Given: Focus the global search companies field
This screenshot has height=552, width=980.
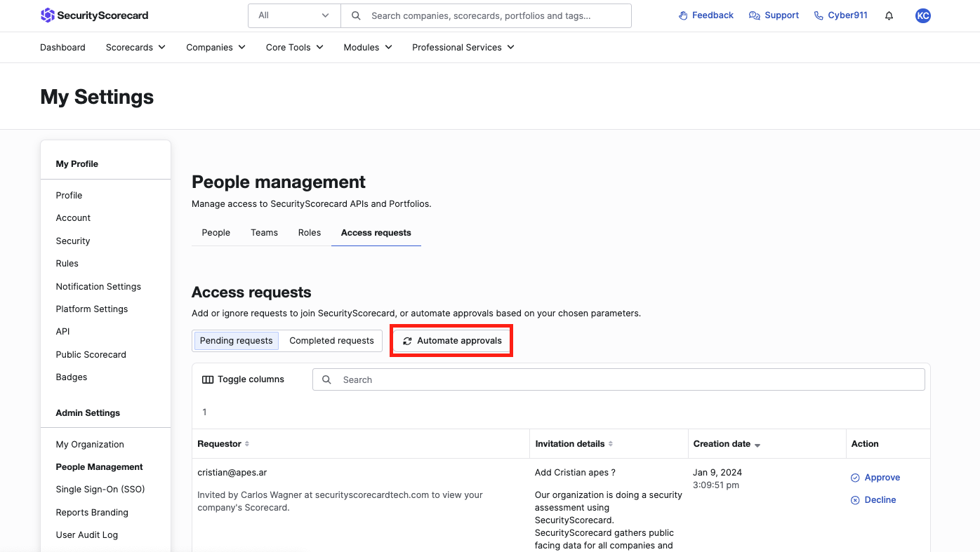Looking at the screenshot, I should pos(486,15).
